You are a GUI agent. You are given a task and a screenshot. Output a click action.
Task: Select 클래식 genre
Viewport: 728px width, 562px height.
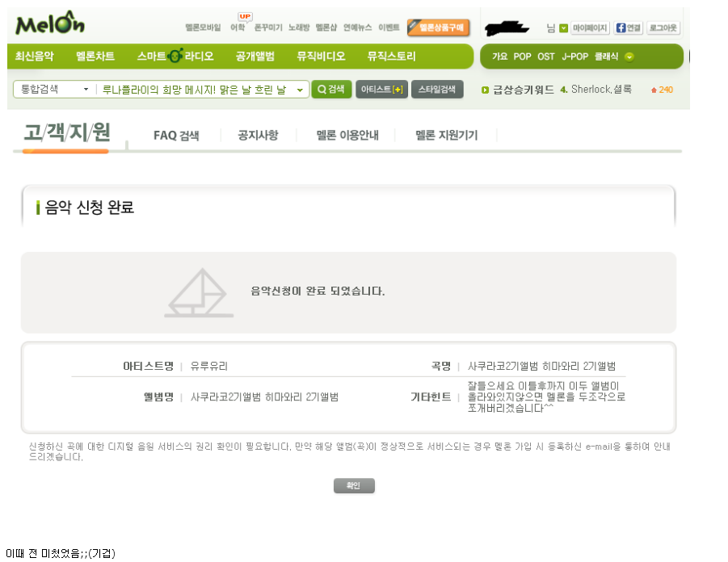click(x=606, y=57)
